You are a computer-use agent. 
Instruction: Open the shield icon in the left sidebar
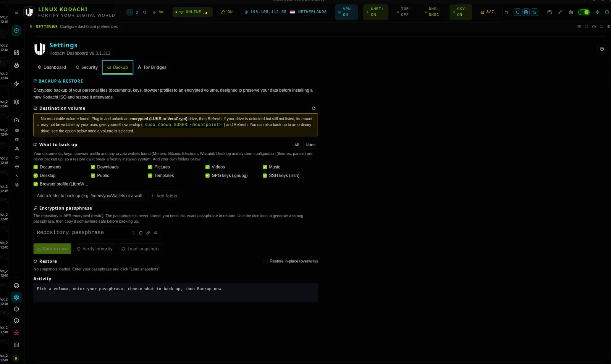click(16, 31)
